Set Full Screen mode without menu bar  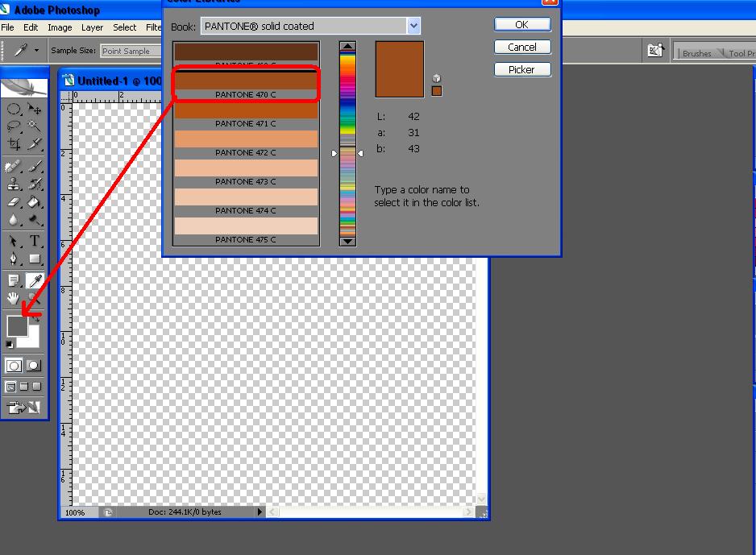click(x=36, y=387)
